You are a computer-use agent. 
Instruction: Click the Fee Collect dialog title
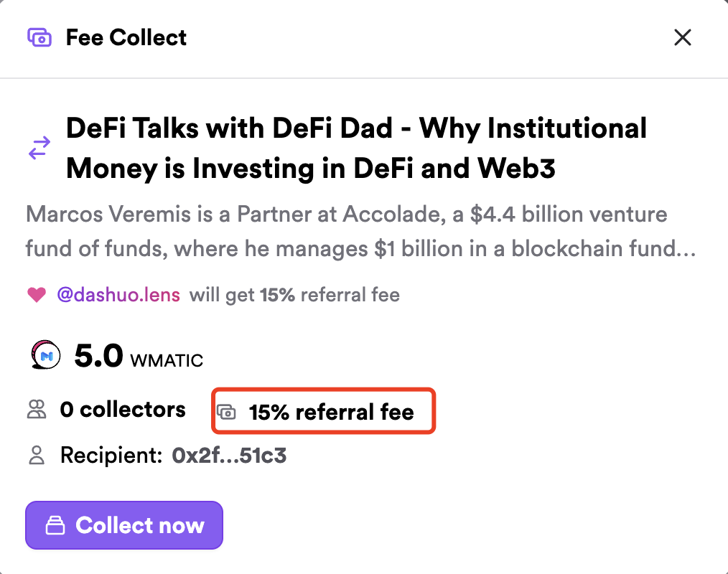coord(126,37)
